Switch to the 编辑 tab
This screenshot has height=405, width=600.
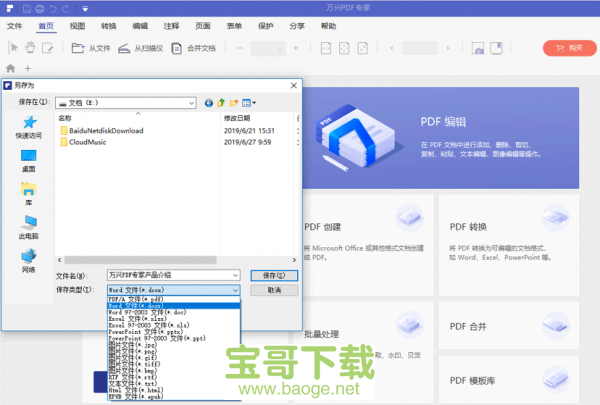(140, 26)
